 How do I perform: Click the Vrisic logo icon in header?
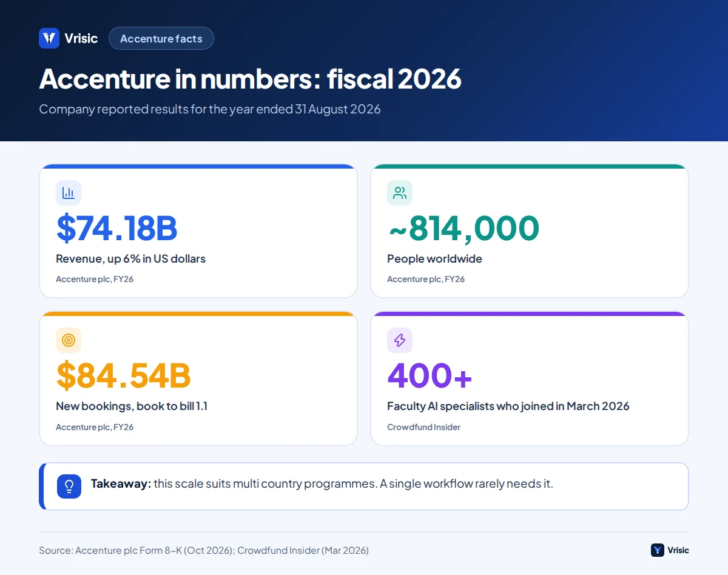pos(49,38)
